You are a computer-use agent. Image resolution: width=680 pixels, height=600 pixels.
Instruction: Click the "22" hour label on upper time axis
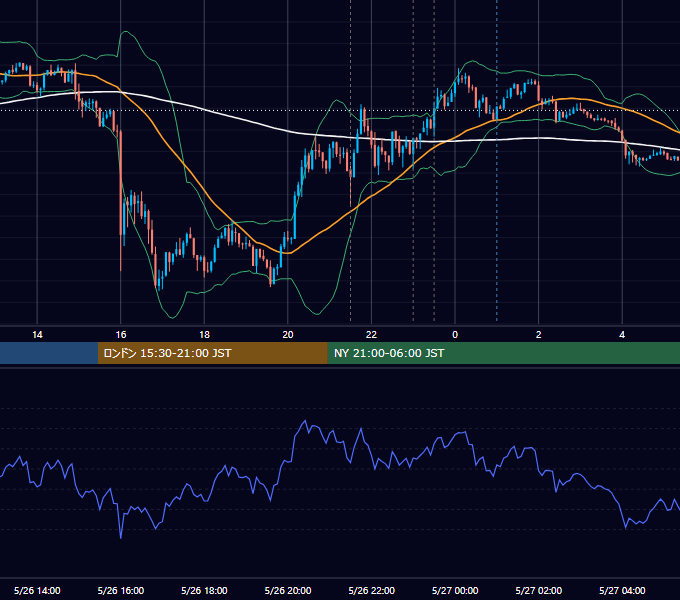pos(371,335)
